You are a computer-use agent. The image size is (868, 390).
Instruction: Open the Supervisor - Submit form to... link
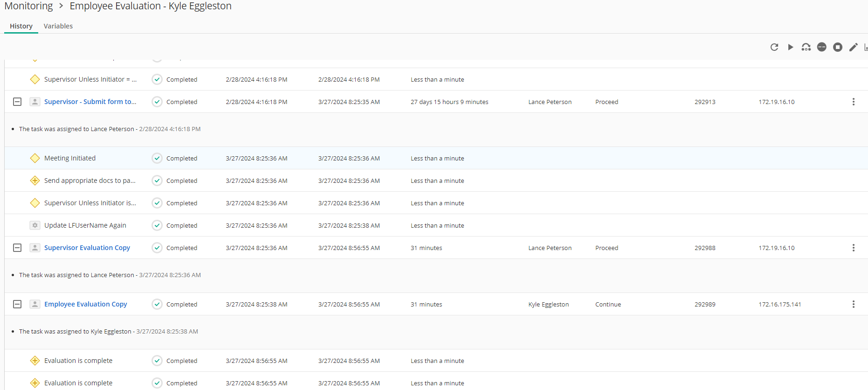90,102
